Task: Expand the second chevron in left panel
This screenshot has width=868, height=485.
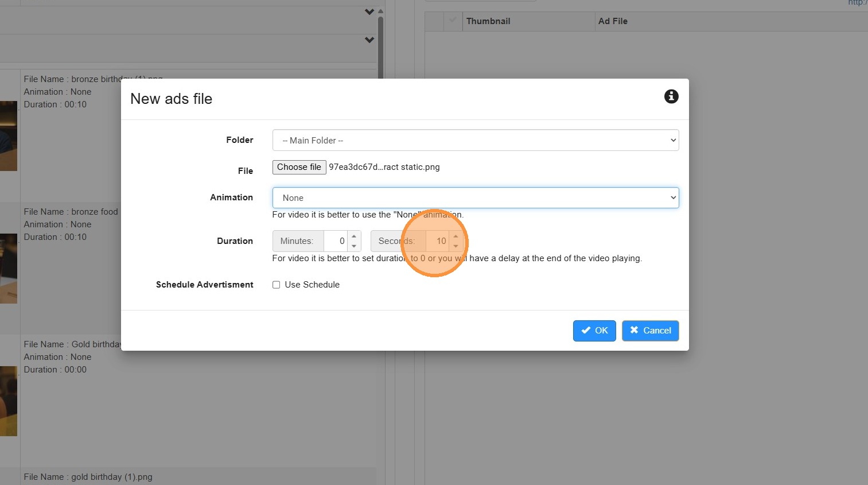Action: tap(369, 40)
